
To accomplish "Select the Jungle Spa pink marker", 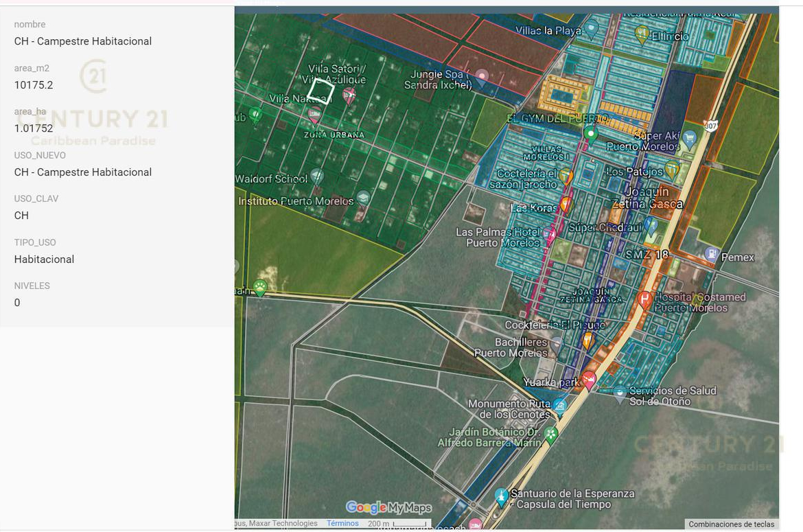I will [482, 76].
